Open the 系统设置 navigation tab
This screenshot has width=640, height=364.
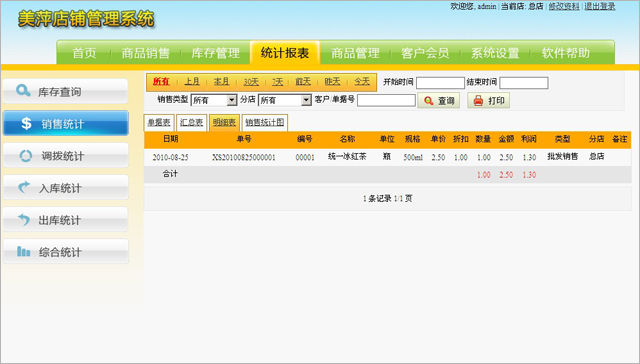point(495,53)
